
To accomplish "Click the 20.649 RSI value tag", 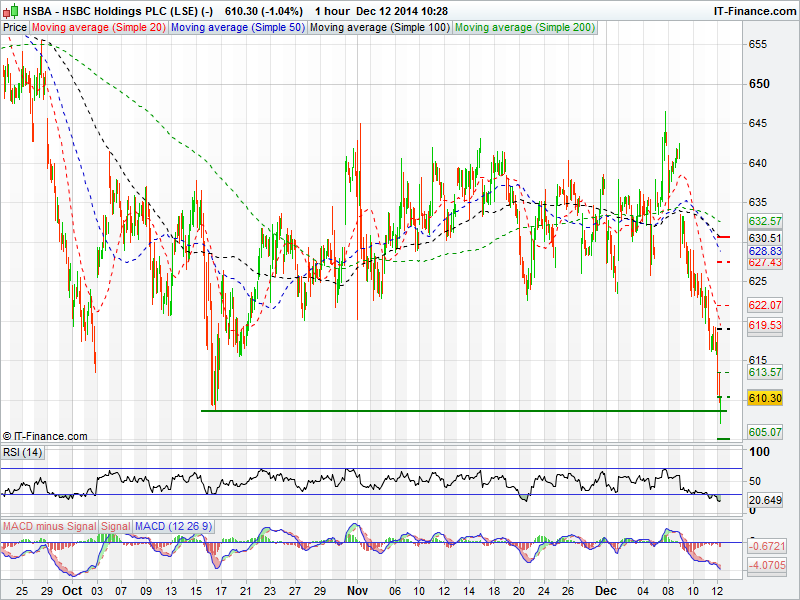I will tap(764, 499).
